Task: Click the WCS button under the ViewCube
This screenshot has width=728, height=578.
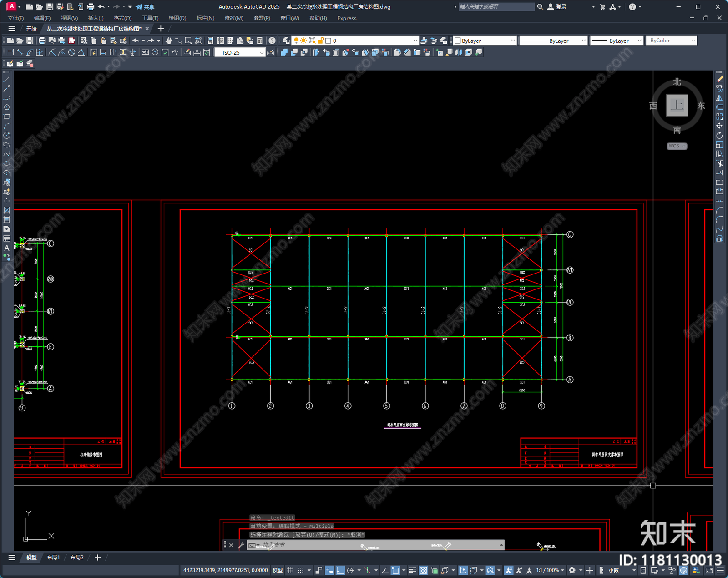Action: pyautogui.click(x=677, y=146)
